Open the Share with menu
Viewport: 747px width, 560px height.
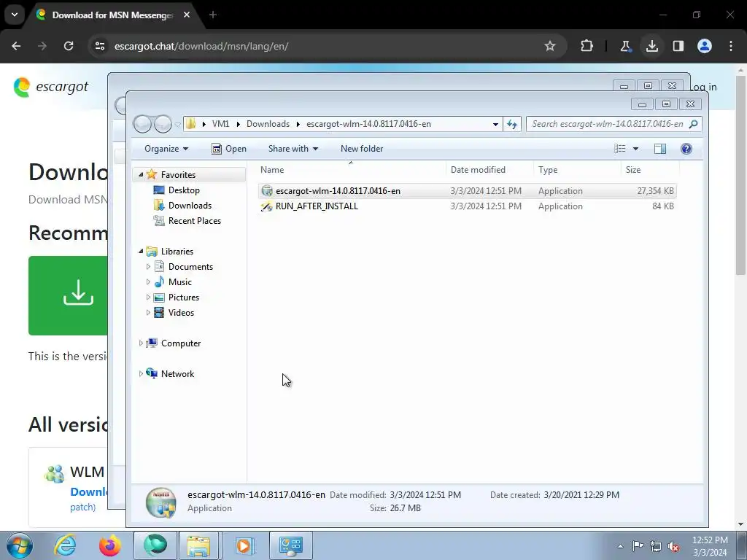(x=293, y=149)
